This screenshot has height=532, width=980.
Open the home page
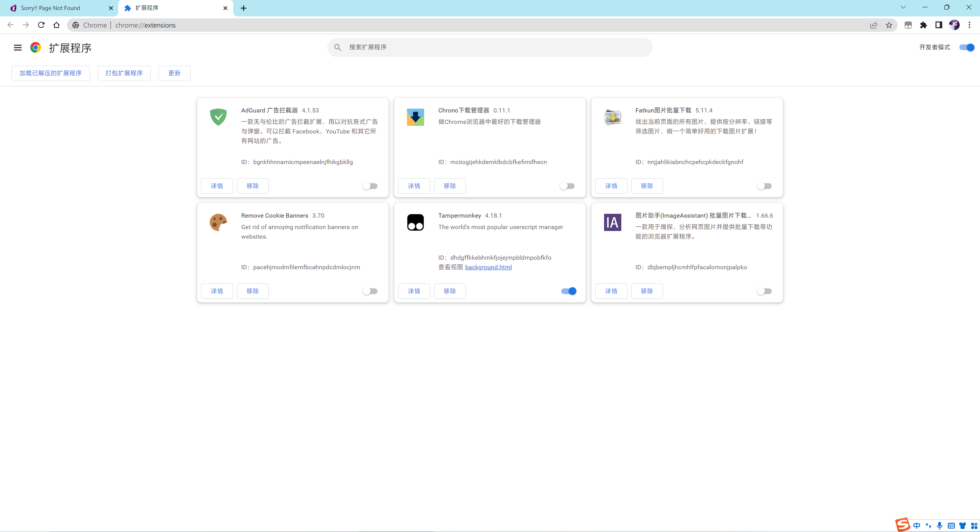(56, 25)
